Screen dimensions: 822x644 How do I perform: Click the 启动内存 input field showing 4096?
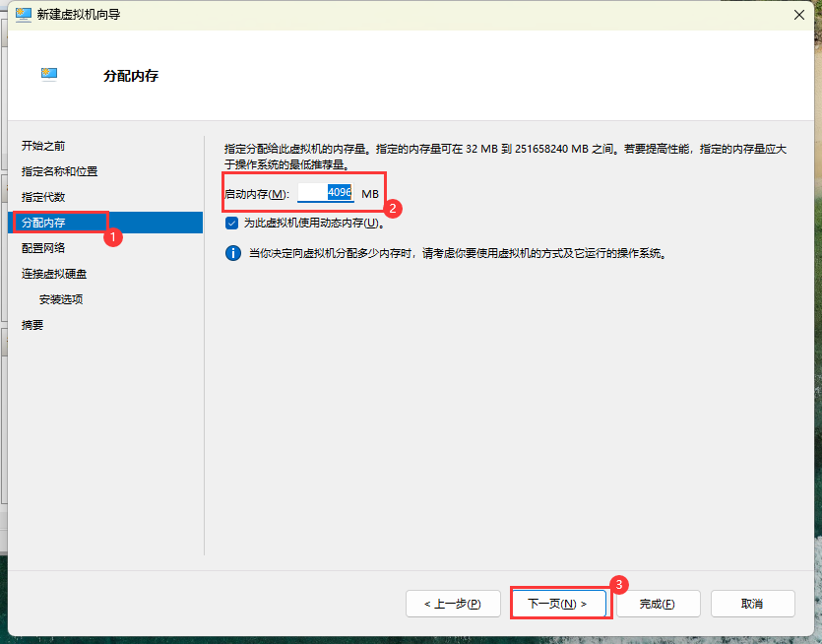pyautogui.click(x=326, y=193)
